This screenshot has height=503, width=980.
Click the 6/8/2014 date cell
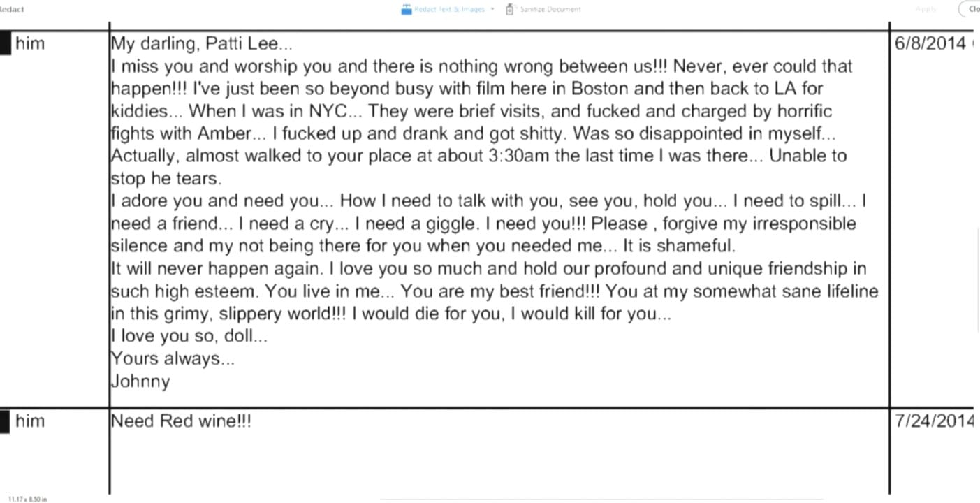point(930,43)
